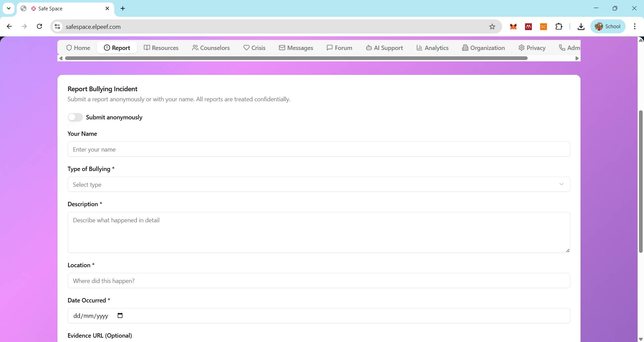Open the MetaMask fox extension
Screen dimensions: 644x342
pyautogui.click(x=513, y=26)
